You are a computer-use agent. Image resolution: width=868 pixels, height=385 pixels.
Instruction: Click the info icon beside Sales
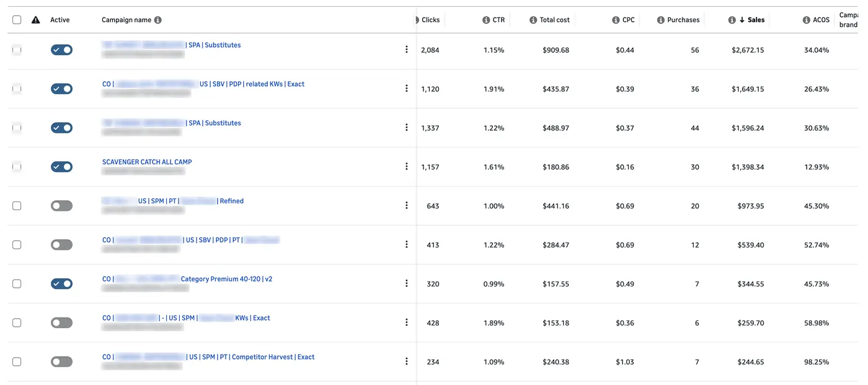click(x=732, y=20)
